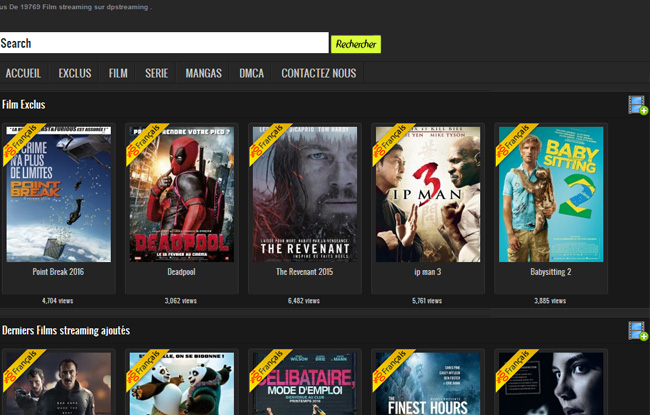Click the 5,761 views text
The height and width of the screenshot is (415, 650).
point(427,301)
